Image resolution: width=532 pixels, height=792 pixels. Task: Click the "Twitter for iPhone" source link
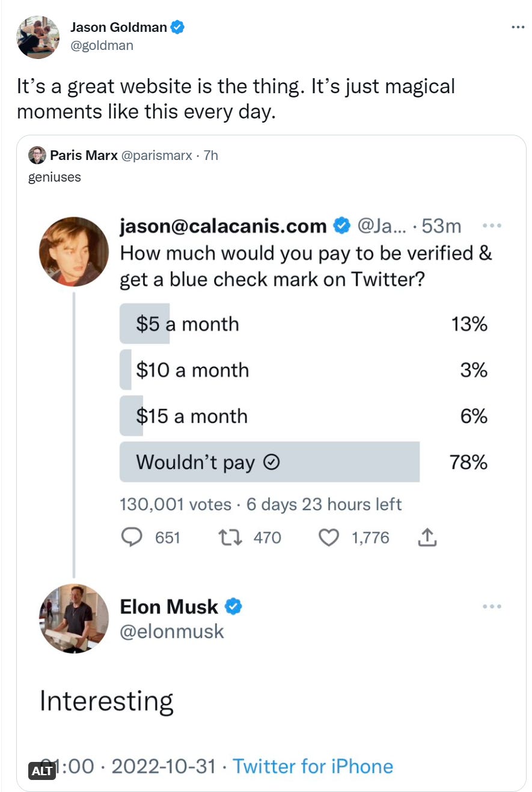(313, 766)
